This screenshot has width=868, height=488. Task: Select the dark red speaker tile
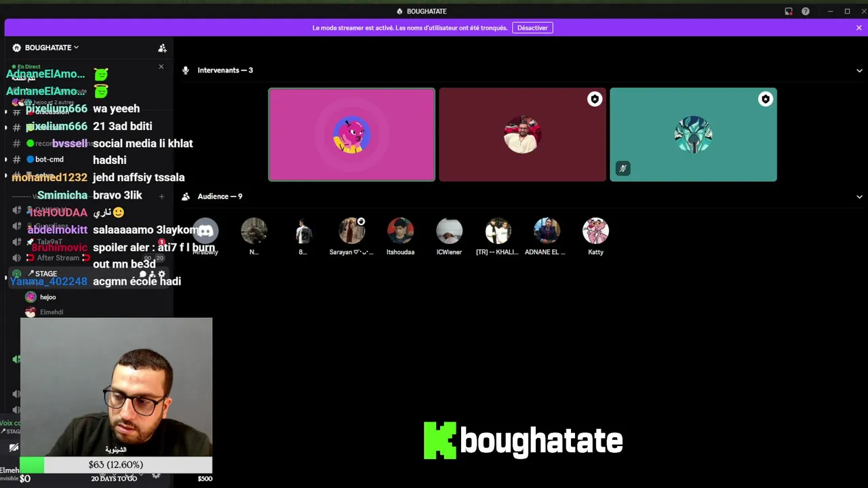(522, 134)
